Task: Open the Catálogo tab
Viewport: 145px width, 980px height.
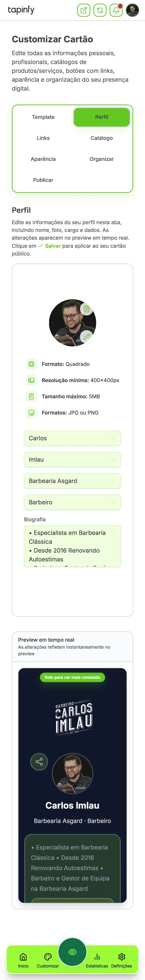Action: click(x=101, y=138)
